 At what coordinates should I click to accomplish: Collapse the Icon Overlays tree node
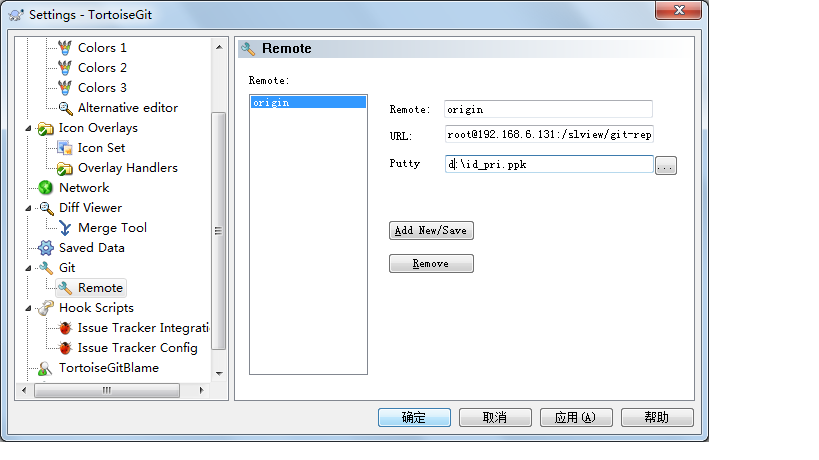tap(29, 128)
